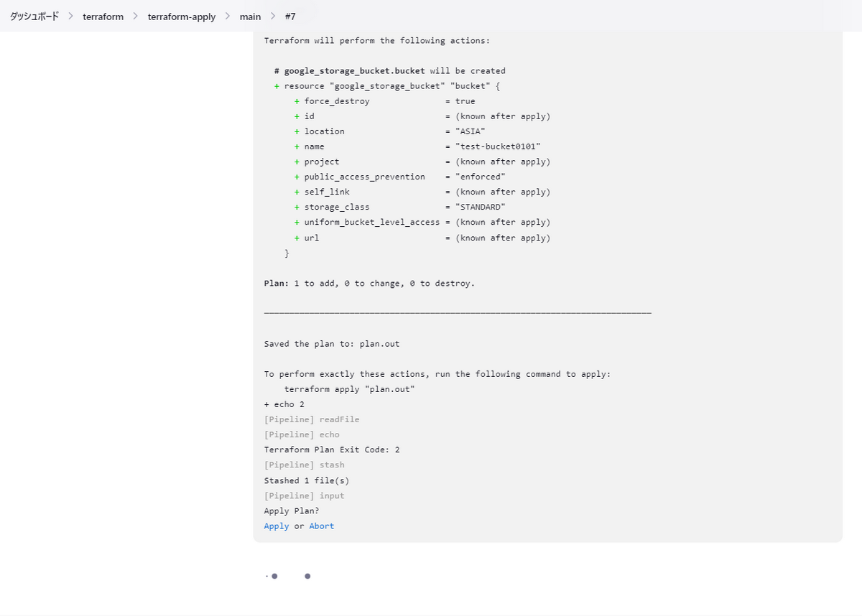Select the "Saved the plan to: plan.out" line
Screen dimensions: 862x616
(332, 344)
